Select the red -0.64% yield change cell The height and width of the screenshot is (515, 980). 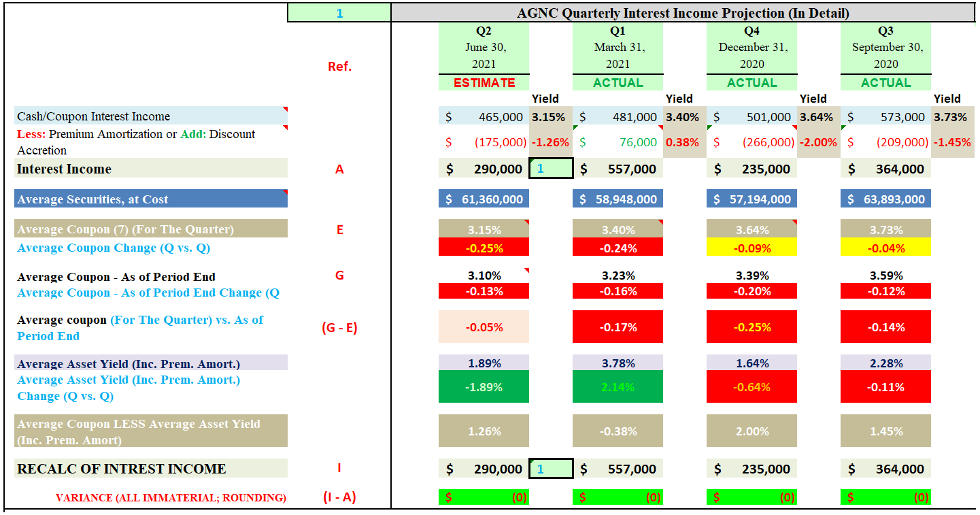point(751,387)
